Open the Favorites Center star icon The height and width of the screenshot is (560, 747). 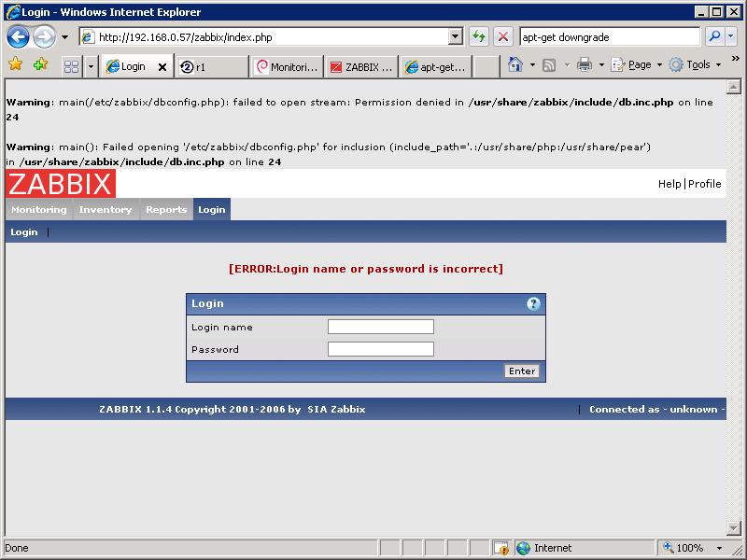(15, 63)
